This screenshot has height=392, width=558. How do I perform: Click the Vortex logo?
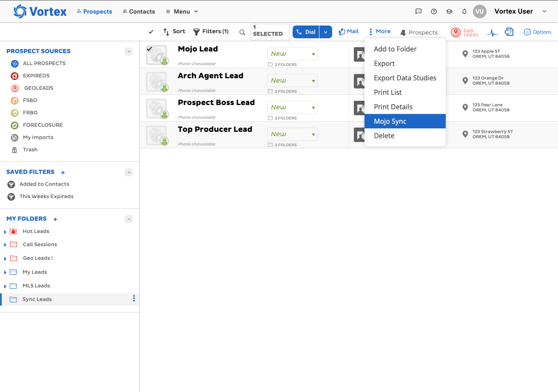click(40, 11)
